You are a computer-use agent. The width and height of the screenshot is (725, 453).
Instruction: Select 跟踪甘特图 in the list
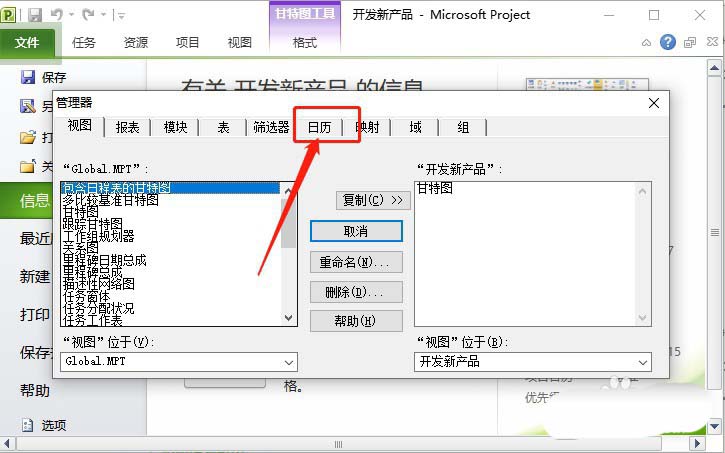coord(92,224)
